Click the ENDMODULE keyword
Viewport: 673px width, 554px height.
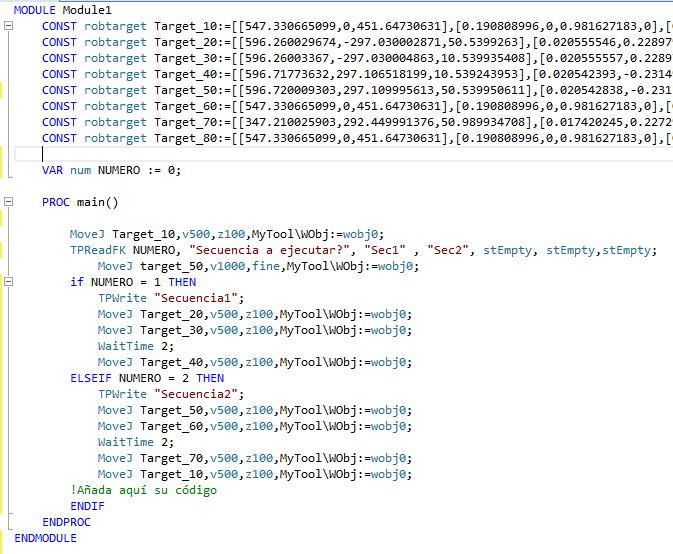pos(45,538)
